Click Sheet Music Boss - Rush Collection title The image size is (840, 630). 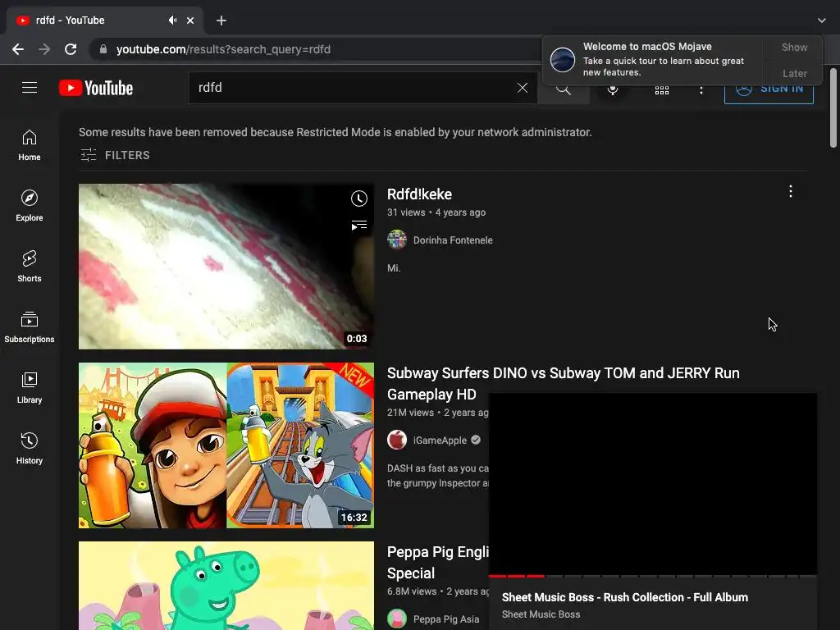(x=624, y=597)
